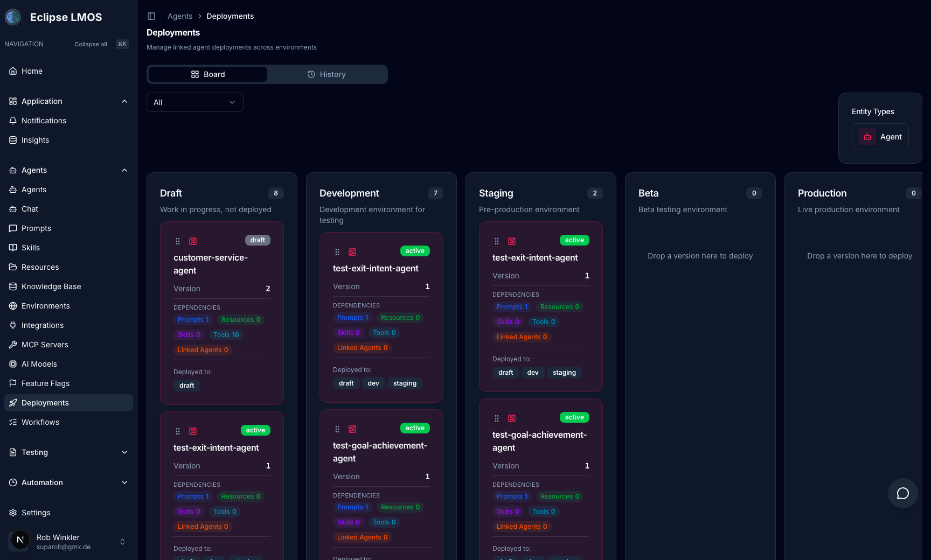Image resolution: width=931 pixels, height=560 pixels.
Task: Open Resources in the sidebar
Action: point(68,267)
